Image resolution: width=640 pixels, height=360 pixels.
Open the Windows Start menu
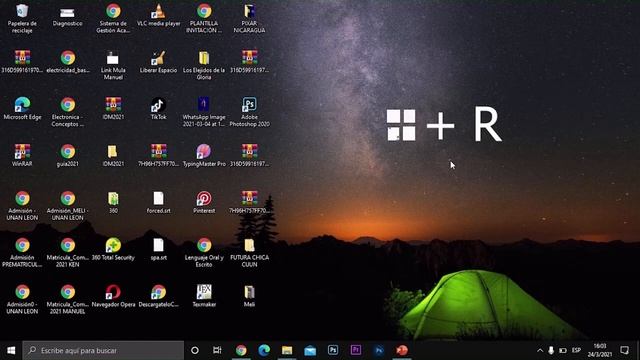pyautogui.click(x=11, y=350)
